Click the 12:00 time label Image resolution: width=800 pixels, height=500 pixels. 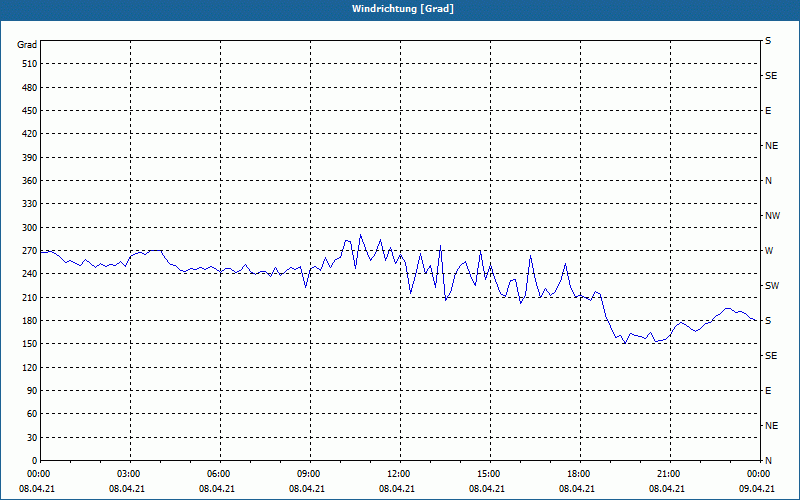(x=400, y=474)
